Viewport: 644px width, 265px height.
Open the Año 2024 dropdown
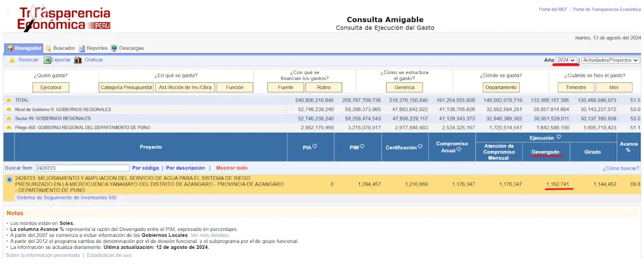[x=566, y=60]
